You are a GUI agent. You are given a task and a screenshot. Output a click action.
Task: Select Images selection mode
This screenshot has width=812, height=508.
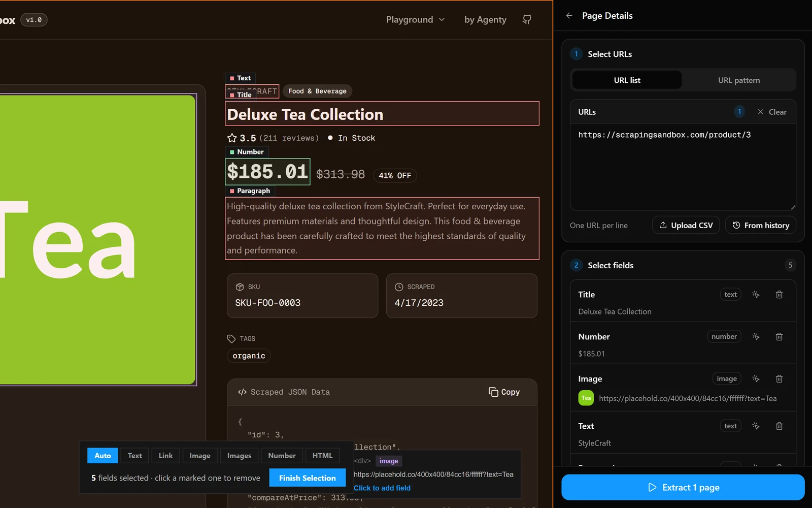(239, 456)
